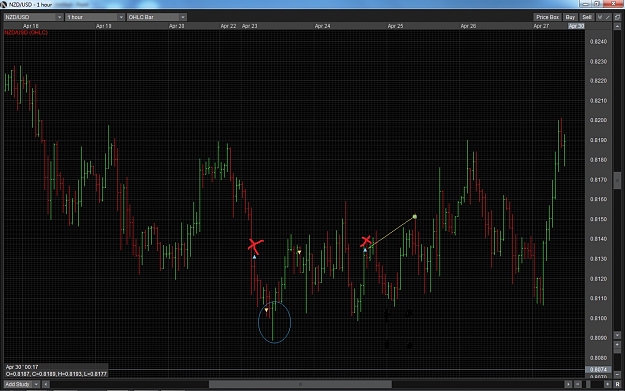625x391 pixels.
Task: Click the 0.8150 price axis label
Action: 598,219
